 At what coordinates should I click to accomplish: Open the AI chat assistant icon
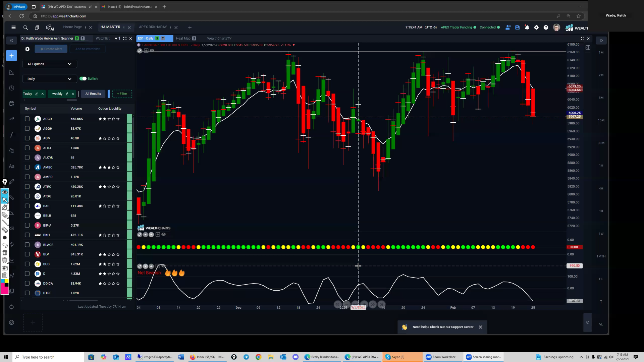coord(50,28)
